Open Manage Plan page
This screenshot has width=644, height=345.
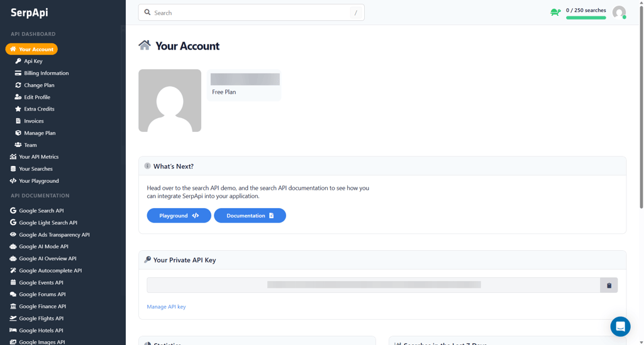(x=40, y=133)
